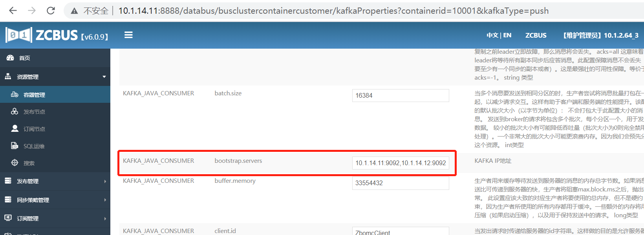This screenshot has width=644, height=235.
Task: Reload the page with refresh icon
Action: 51,11
